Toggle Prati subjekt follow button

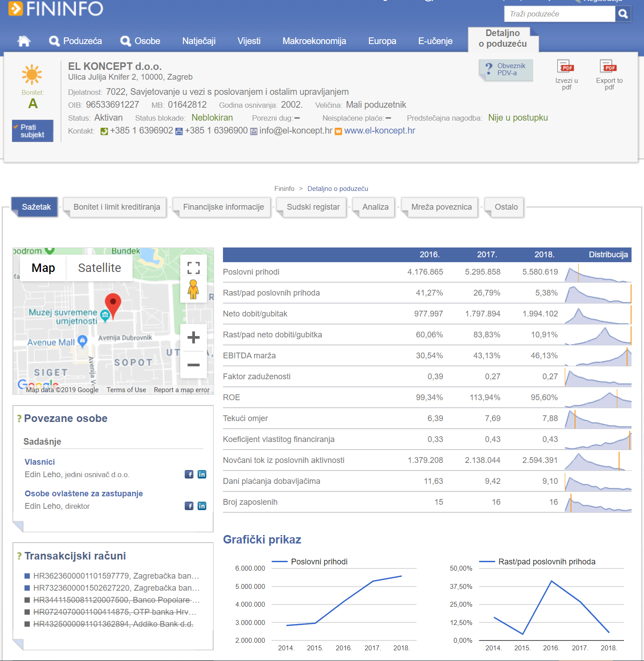tap(32, 131)
